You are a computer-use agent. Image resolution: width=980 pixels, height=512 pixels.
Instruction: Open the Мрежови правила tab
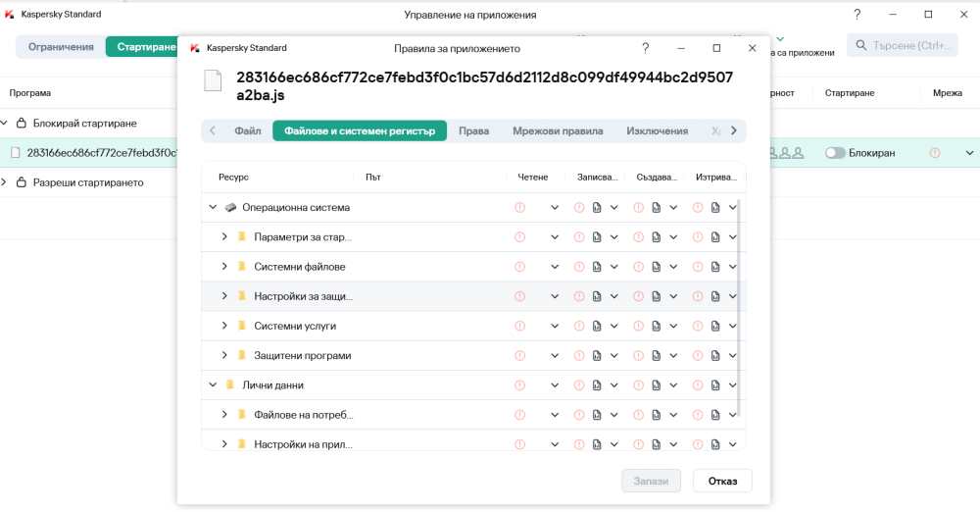[x=558, y=130]
